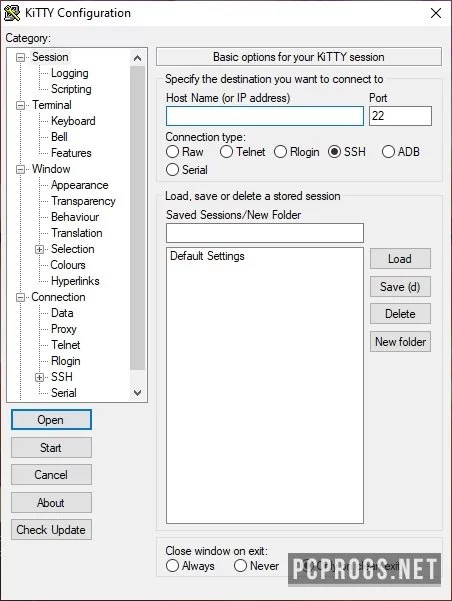Viewport: 452px width, 601px height.
Task: Click the category tree scroll down arrow
Action: 137,392
